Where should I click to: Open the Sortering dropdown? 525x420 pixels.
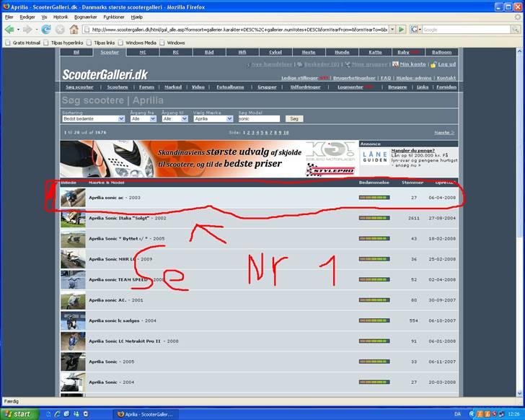tap(94, 119)
